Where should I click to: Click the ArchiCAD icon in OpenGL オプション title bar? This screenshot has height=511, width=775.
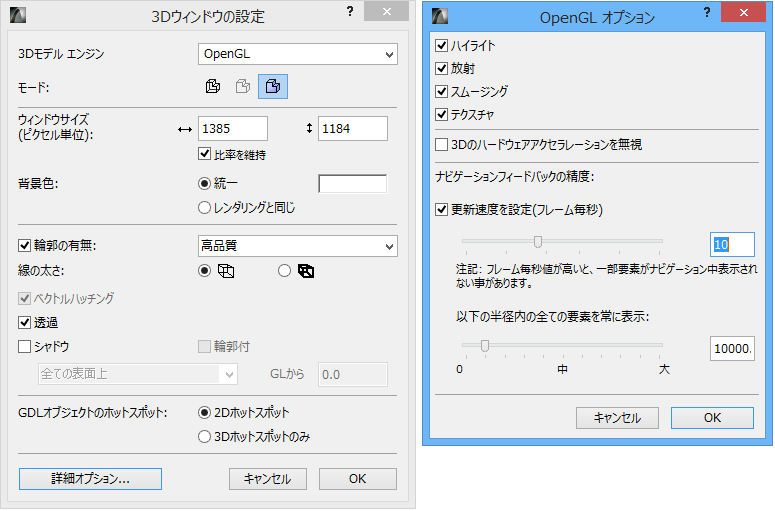point(440,16)
